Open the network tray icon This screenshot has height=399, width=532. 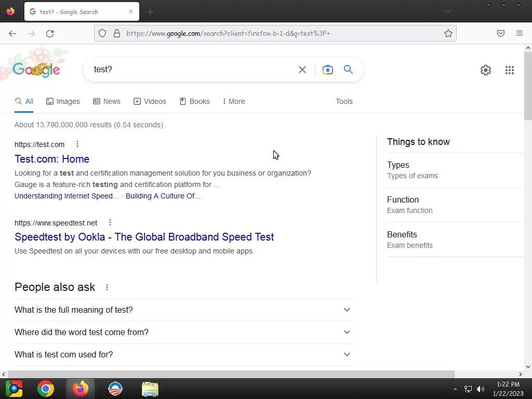pyautogui.click(x=468, y=389)
